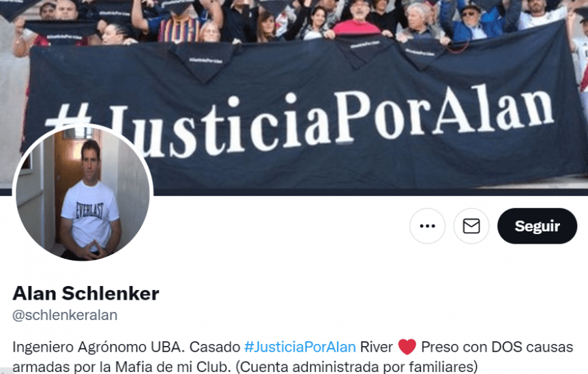Click the envelope direct message icon
Screen dimensions: 588x374
point(471,226)
